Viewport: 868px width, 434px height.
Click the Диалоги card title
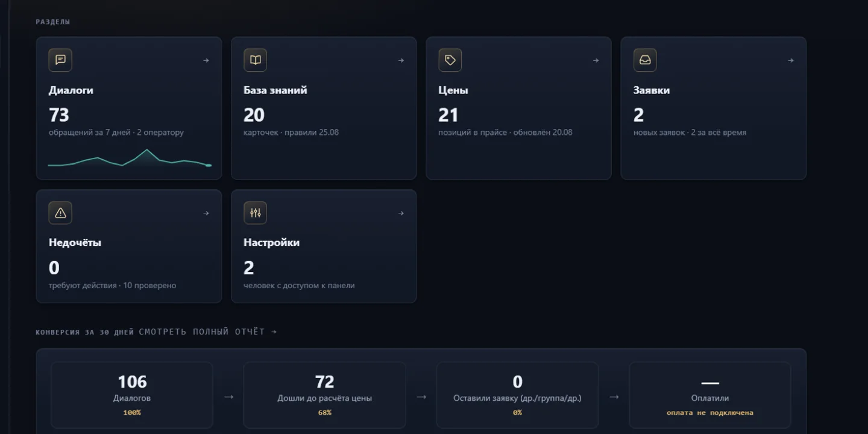tap(71, 90)
